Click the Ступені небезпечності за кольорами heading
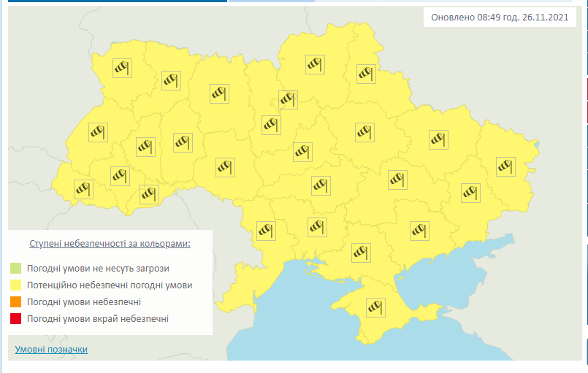 (110, 244)
